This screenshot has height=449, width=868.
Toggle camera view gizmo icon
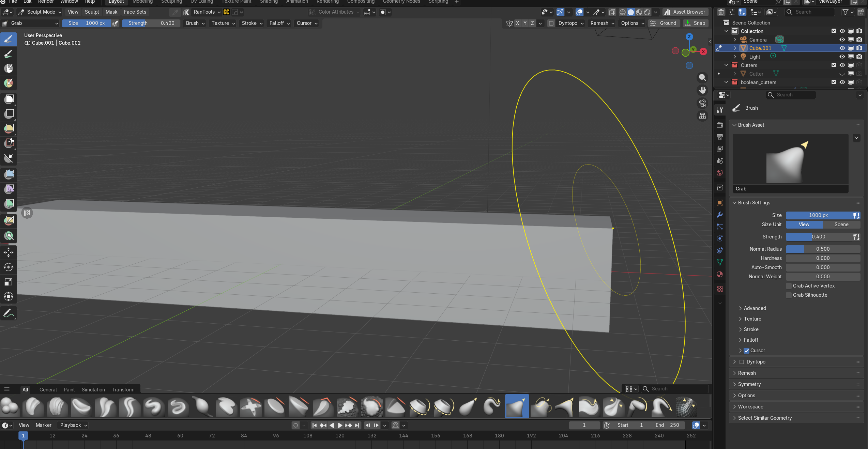point(702,103)
